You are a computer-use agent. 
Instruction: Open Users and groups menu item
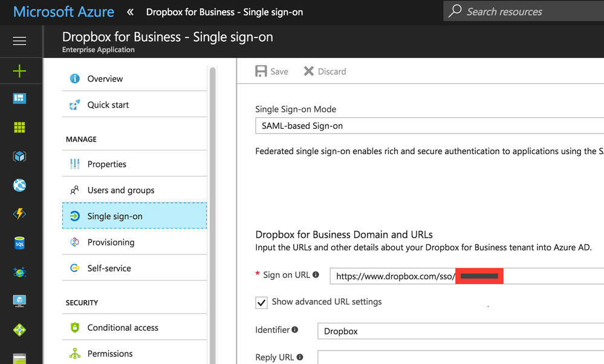[x=120, y=190]
